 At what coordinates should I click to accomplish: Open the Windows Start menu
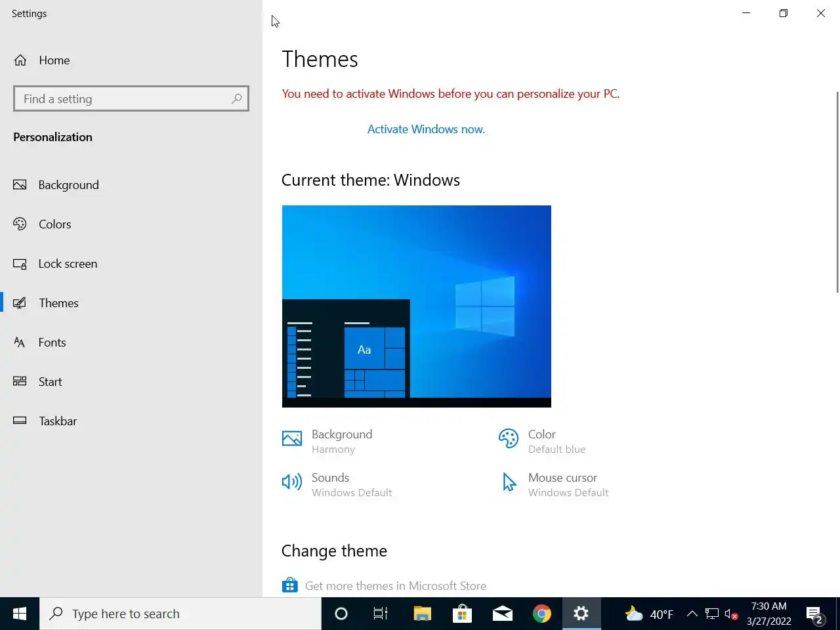click(x=20, y=614)
